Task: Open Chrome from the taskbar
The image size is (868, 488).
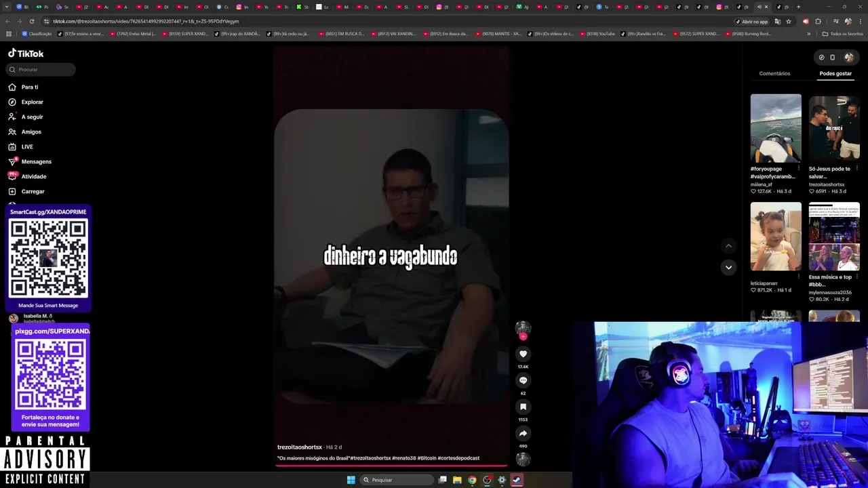Action: click(x=472, y=480)
